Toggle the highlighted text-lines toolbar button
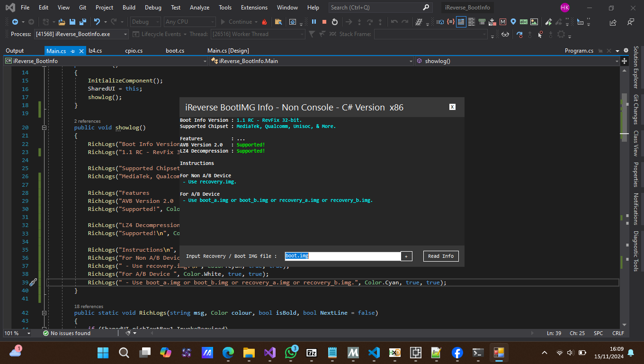 point(461,22)
